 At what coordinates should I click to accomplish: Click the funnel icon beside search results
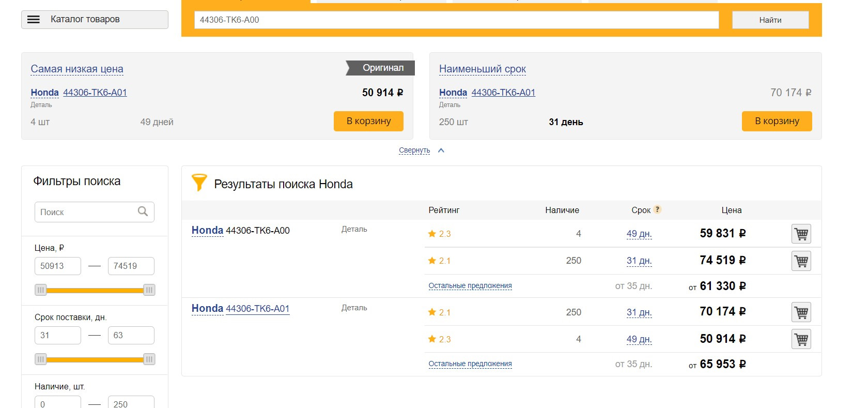[199, 183]
